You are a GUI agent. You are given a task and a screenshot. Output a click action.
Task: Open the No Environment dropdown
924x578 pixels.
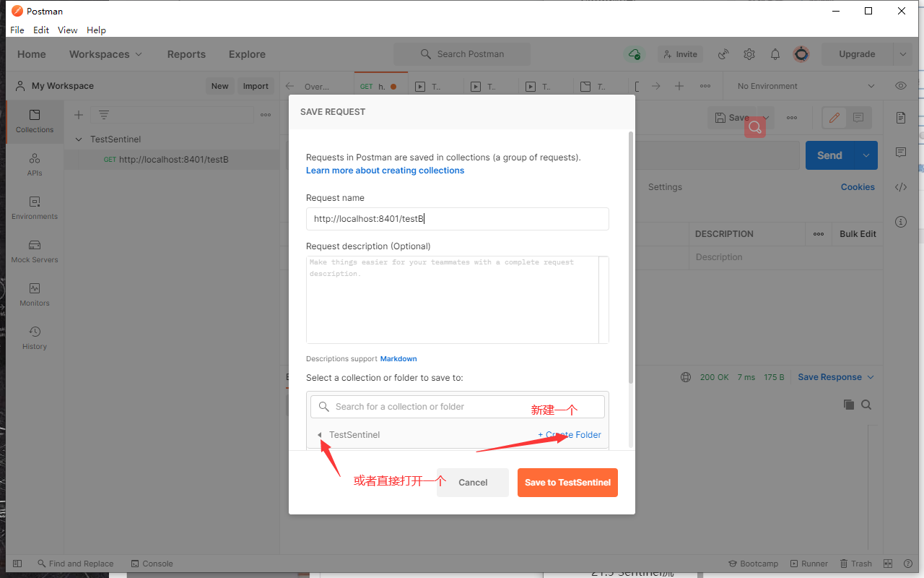click(805, 86)
